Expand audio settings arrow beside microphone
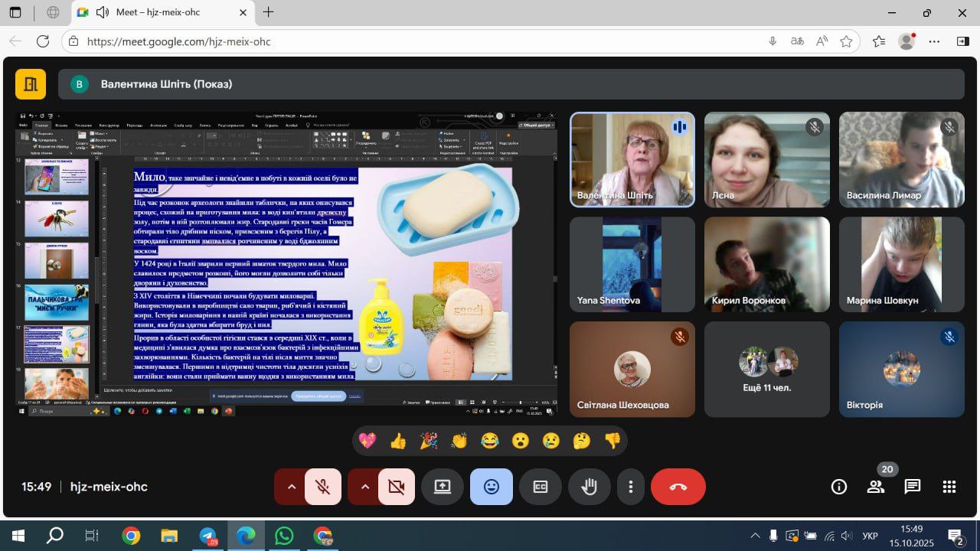The height and width of the screenshot is (551, 980). click(291, 487)
